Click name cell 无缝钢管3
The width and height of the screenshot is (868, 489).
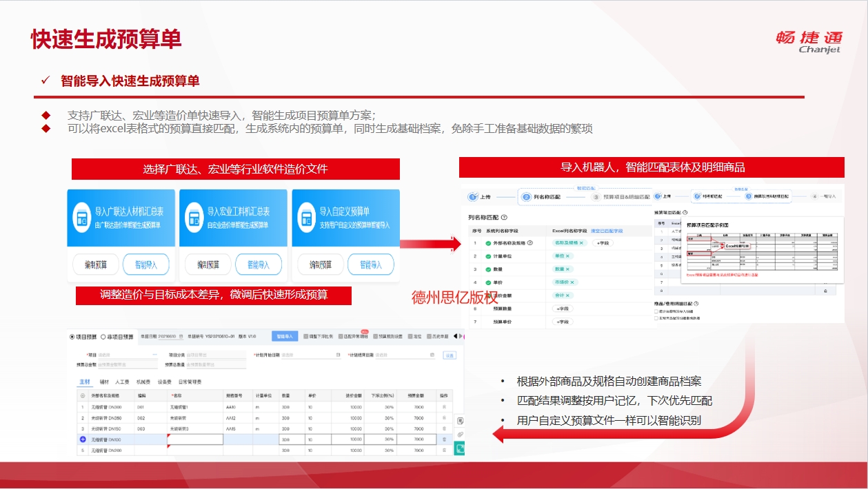click(x=195, y=428)
